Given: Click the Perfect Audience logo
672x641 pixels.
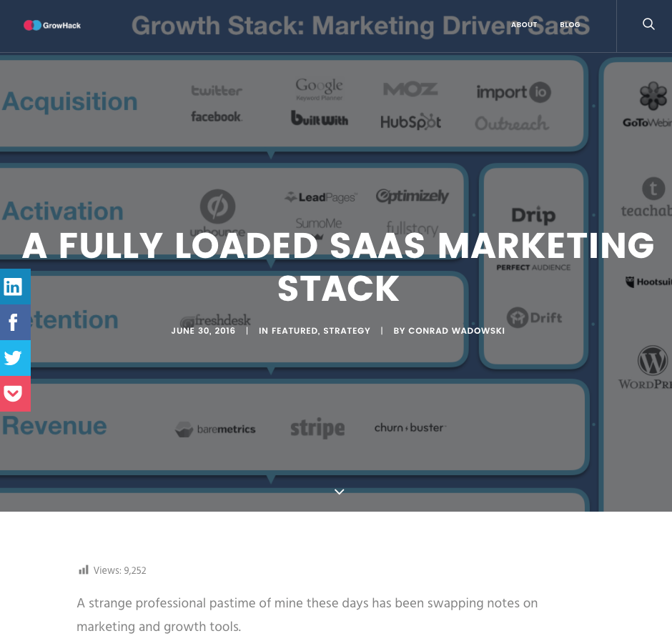Looking at the screenshot, I should pyautogui.click(x=533, y=267).
